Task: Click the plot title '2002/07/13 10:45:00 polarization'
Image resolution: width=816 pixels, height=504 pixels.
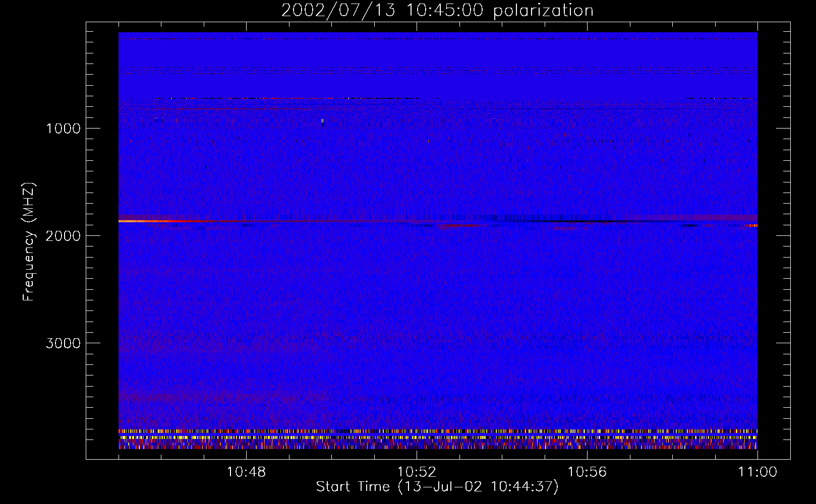Action: [437, 11]
